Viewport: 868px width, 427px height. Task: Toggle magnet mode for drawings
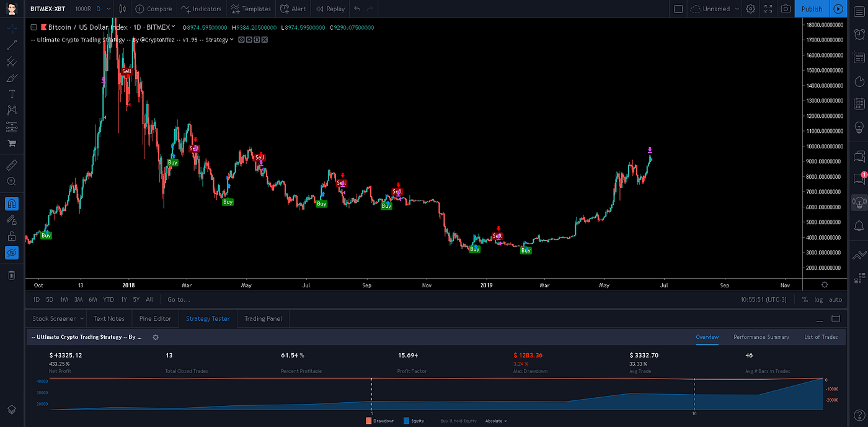click(12, 204)
